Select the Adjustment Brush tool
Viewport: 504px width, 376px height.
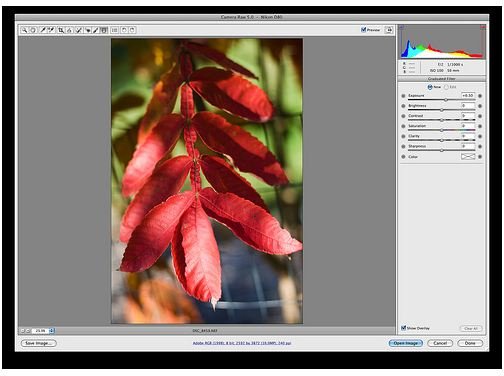96,30
